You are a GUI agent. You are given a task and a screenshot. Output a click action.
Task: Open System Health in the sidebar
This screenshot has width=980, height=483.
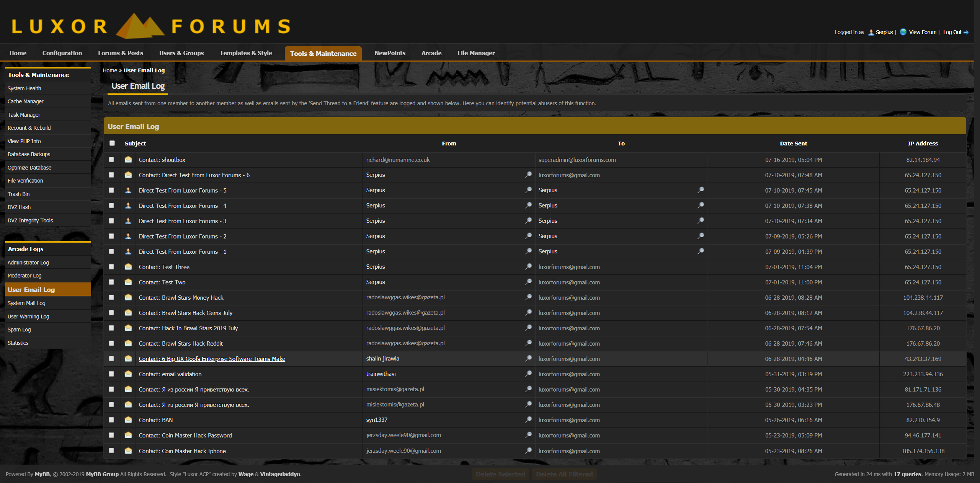pyautogui.click(x=48, y=88)
